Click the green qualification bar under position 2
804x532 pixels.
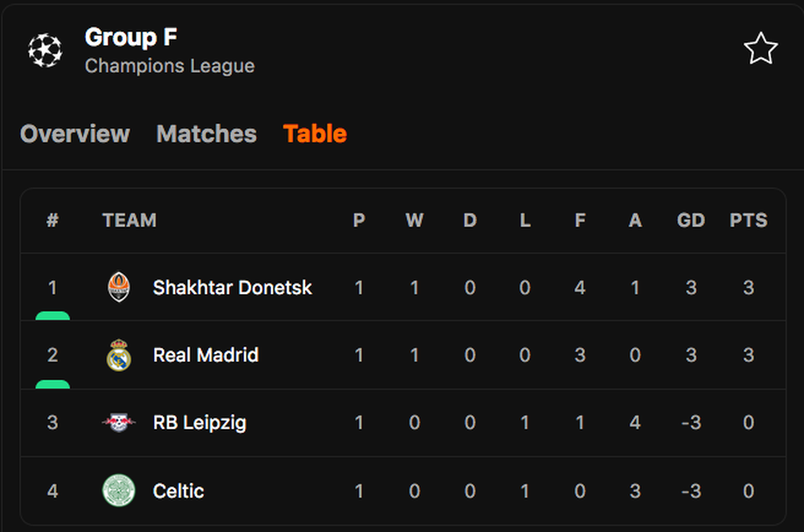pos(52,383)
